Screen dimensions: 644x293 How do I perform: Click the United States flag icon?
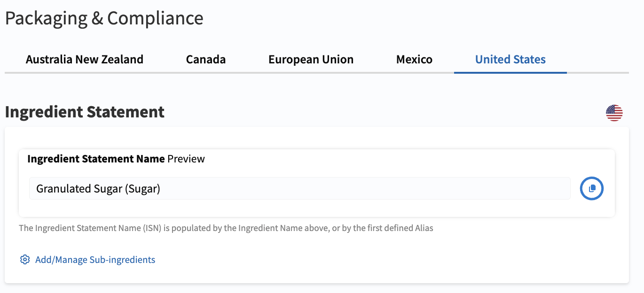pyautogui.click(x=614, y=113)
